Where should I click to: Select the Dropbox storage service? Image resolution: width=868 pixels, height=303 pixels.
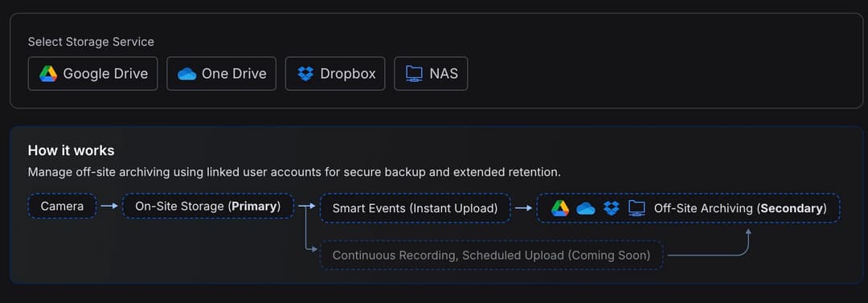click(335, 74)
